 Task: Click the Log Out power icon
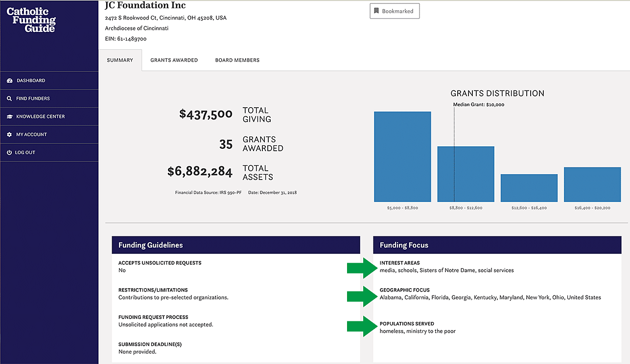pos(9,153)
